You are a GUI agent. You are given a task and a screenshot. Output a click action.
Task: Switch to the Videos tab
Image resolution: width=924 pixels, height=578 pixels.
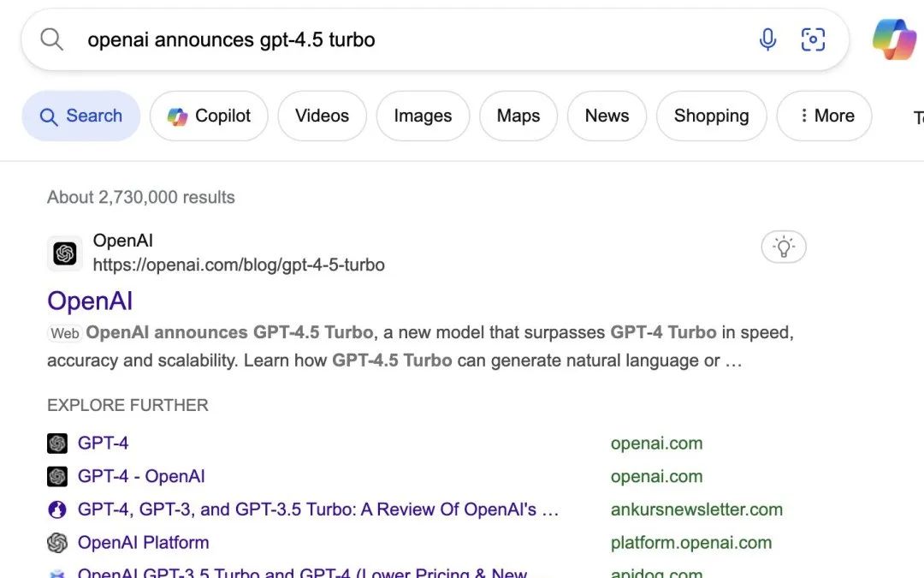(322, 116)
